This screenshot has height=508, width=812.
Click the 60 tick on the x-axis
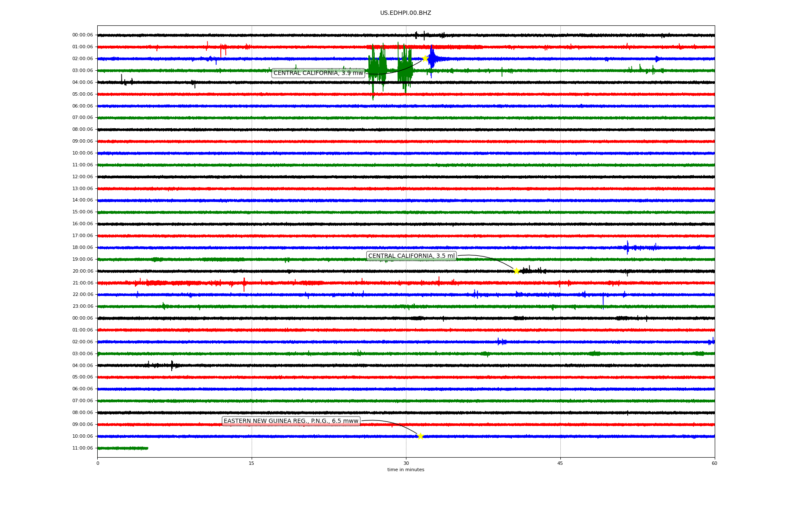coord(714,463)
